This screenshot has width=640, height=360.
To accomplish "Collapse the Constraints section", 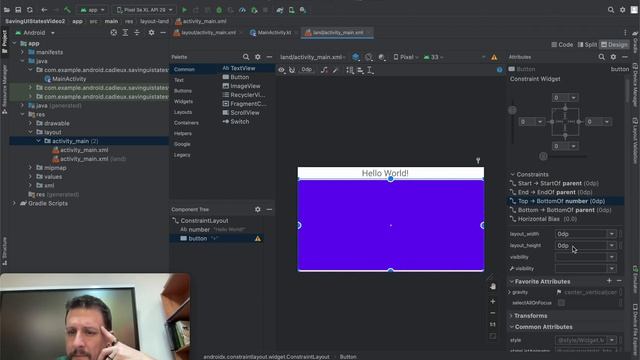I will coord(512,174).
